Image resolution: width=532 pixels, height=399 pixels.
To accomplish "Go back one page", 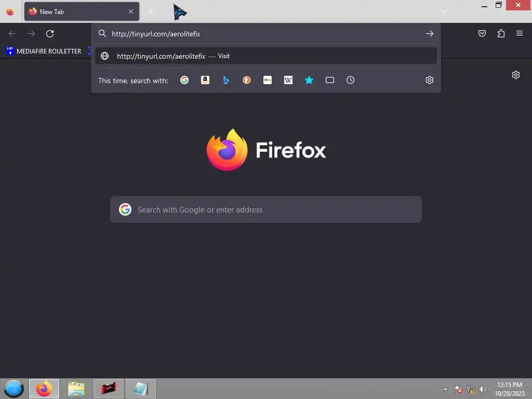I will coord(12,34).
